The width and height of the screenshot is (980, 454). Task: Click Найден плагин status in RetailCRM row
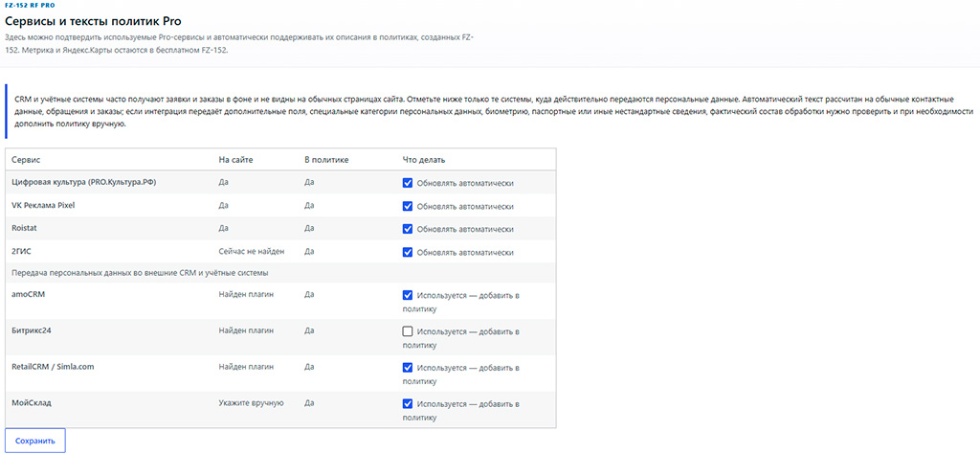coord(246,367)
